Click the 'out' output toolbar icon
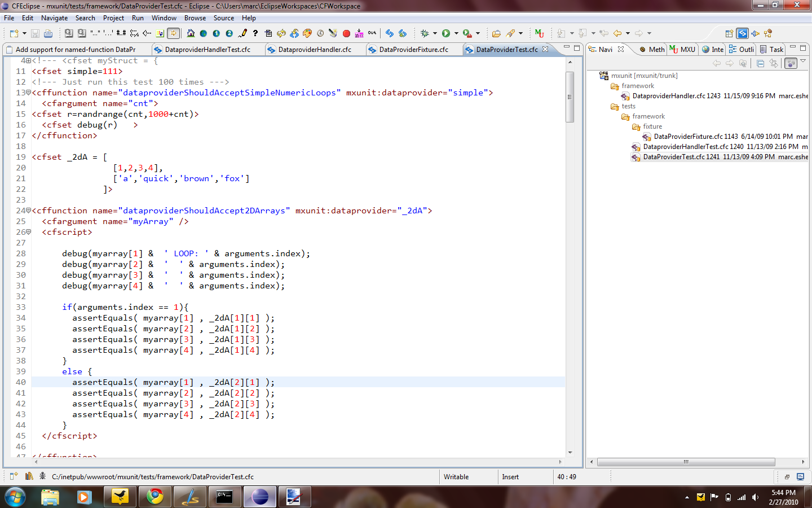The height and width of the screenshot is (508, 812). click(372, 33)
